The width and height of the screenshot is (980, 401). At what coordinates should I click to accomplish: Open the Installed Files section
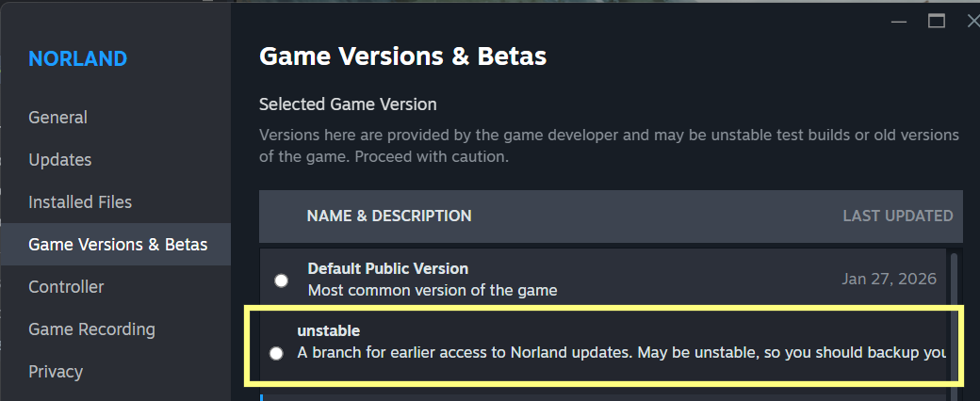[x=80, y=202]
